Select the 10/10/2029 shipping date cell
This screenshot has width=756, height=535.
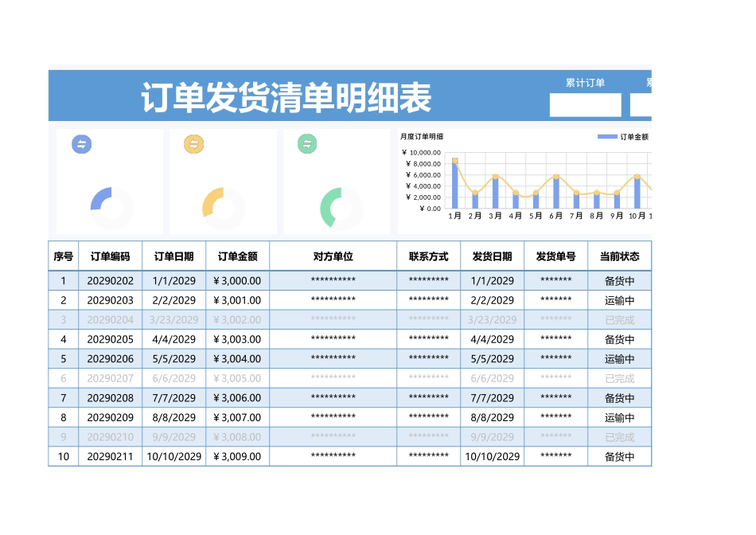[492, 457]
